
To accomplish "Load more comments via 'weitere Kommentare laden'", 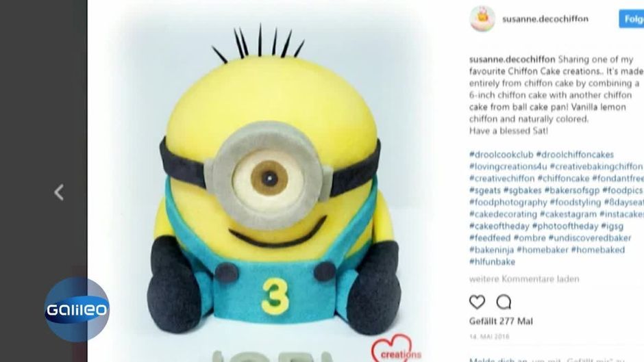I will tap(524, 279).
